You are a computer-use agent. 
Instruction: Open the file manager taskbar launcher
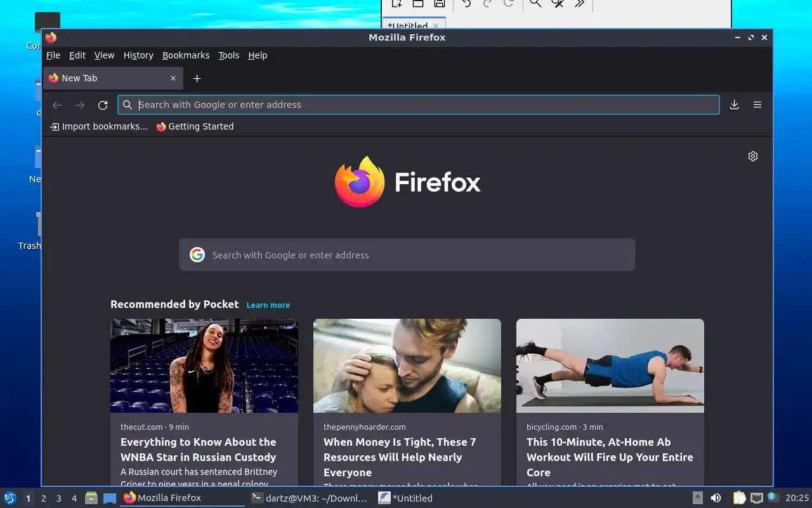click(91, 498)
